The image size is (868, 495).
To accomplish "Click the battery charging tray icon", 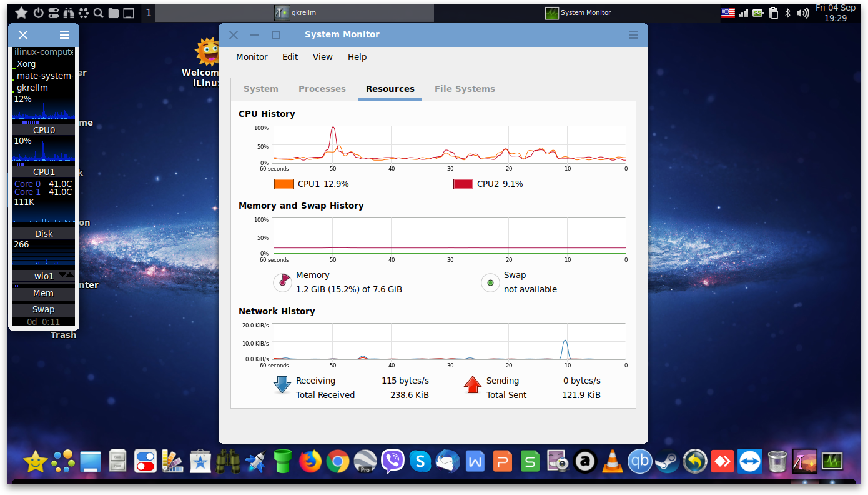I will click(x=758, y=12).
